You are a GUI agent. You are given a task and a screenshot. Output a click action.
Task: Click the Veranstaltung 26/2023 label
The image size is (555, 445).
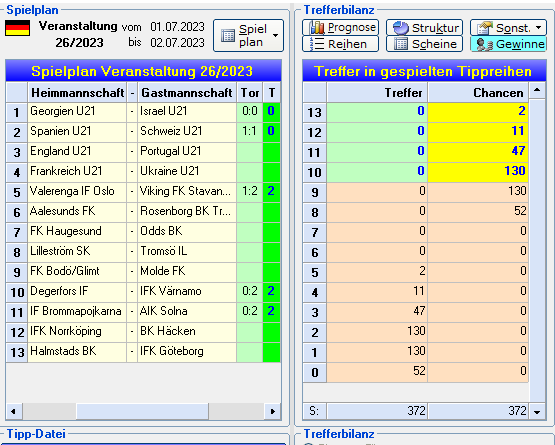[x=78, y=34]
